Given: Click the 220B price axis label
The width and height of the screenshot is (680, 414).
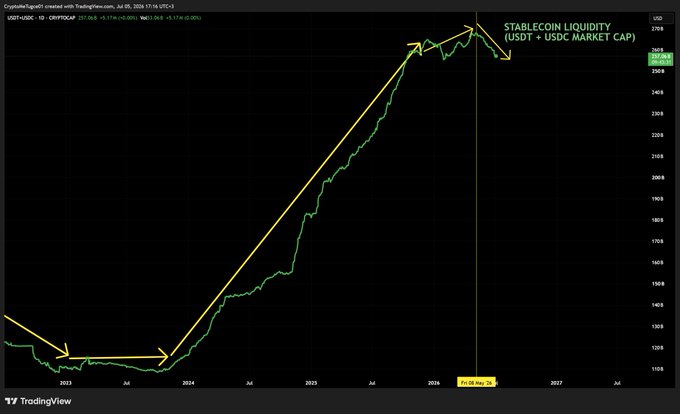Looking at the screenshot, I should tap(657, 135).
